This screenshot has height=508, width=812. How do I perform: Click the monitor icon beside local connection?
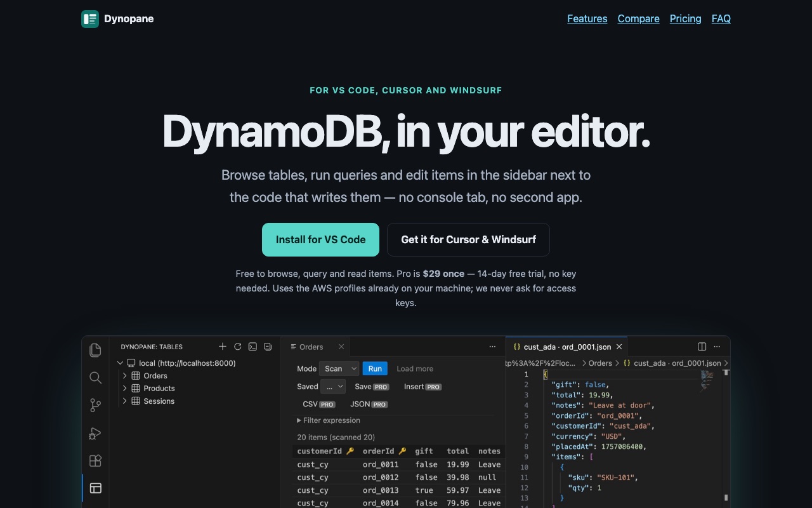(x=131, y=363)
